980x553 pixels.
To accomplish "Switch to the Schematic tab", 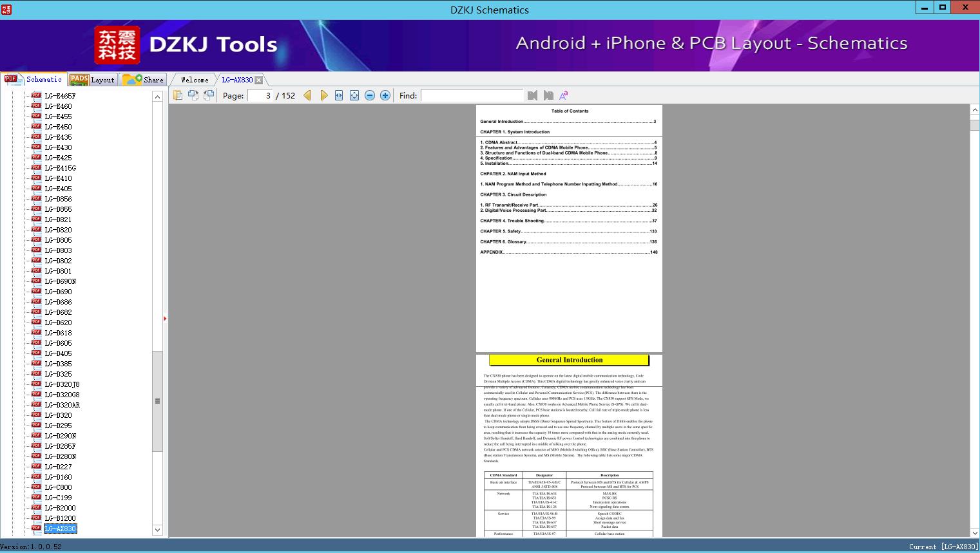I will pyautogui.click(x=34, y=79).
